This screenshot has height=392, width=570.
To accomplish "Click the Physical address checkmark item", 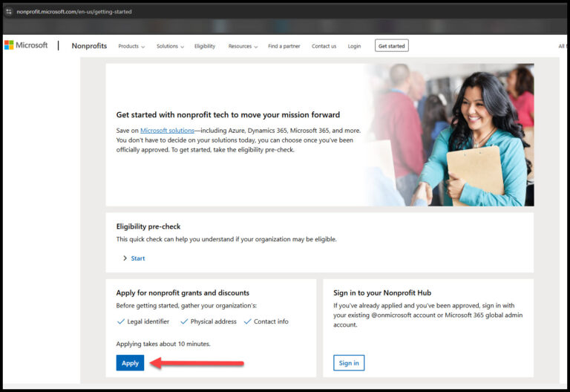I will (209, 321).
